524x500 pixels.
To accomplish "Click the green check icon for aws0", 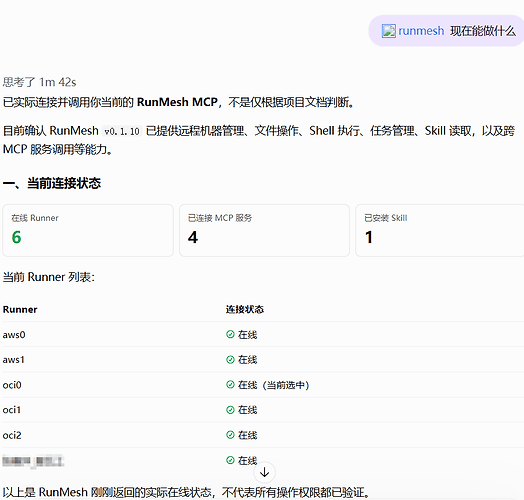I will (230, 334).
